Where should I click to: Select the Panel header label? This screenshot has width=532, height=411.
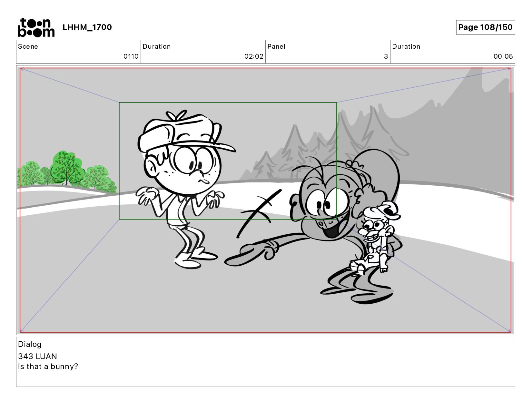click(276, 46)
